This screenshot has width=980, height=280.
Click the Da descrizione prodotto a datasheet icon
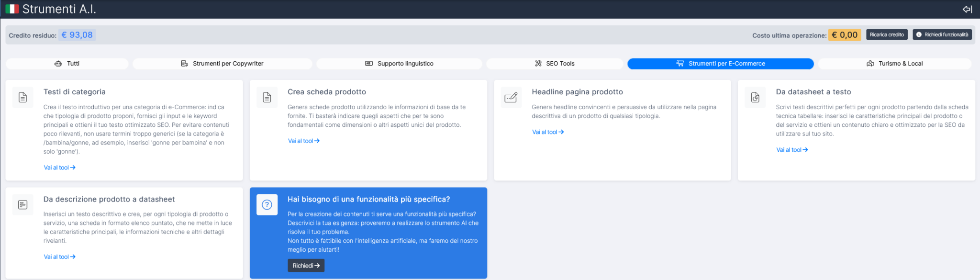click(x=22, y=205)
